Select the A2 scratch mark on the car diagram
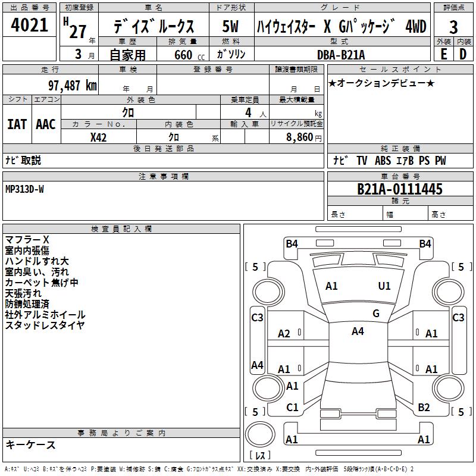 (284, 334)
